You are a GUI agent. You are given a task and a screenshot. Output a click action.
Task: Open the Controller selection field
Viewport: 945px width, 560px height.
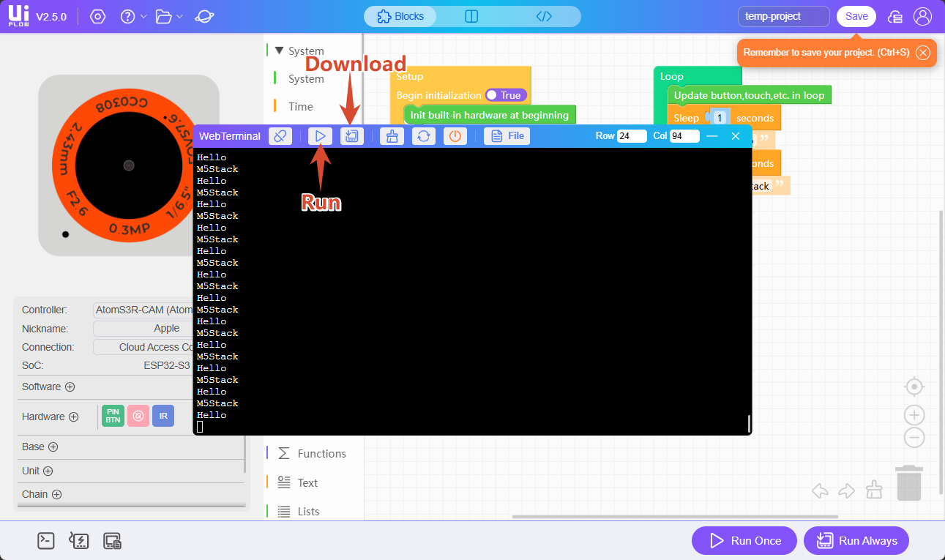143,310
